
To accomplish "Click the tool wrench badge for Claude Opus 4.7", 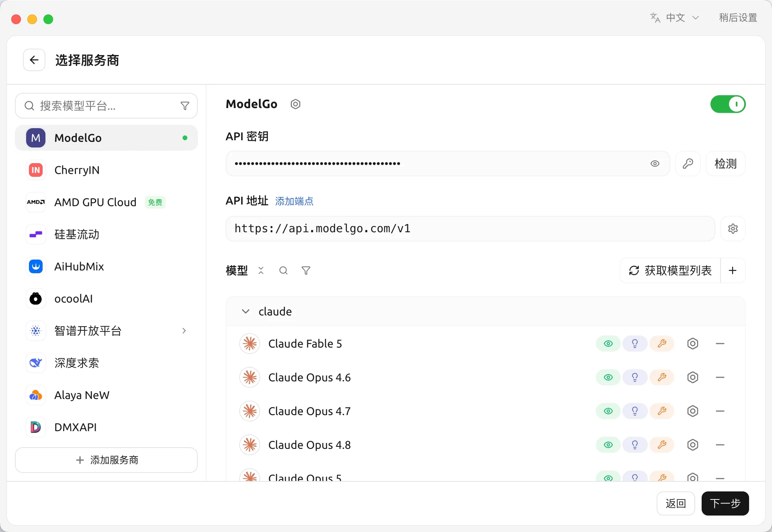I will (662, 411).
